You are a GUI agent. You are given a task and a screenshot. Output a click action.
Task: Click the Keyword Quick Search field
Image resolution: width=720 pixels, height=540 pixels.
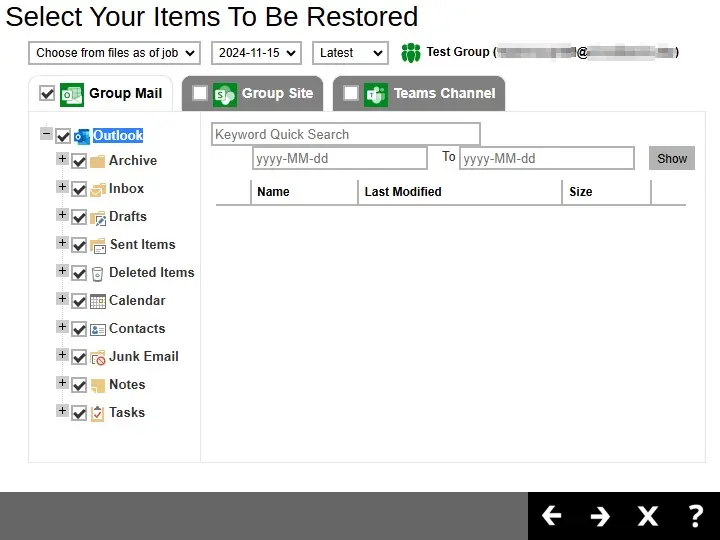(x=345, y=134)
